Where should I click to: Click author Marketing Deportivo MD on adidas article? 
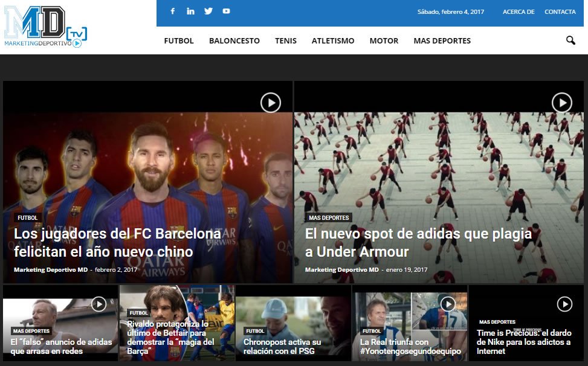pos(341,270)
